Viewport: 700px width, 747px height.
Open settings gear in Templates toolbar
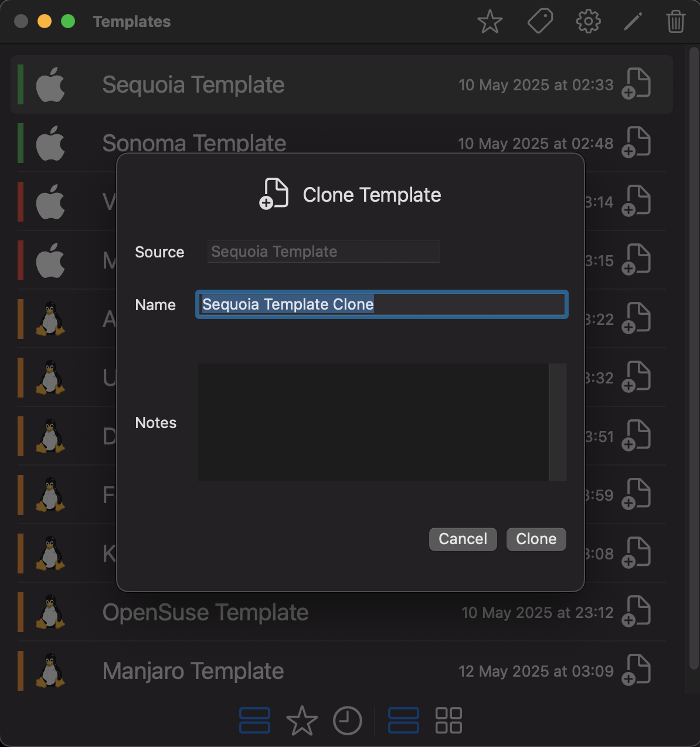pyautogui.click(x=588, y=22)
